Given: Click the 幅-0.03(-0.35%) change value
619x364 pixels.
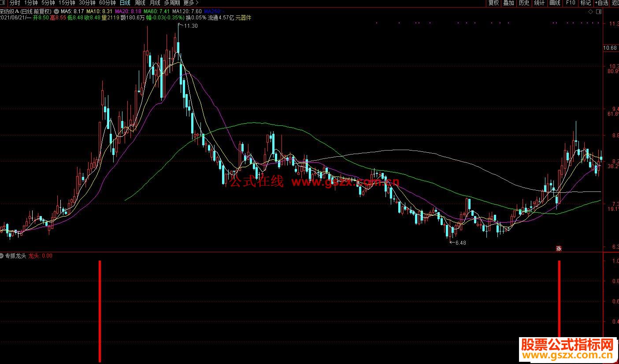Looking at the screenshot, I should (x=165, y=18).
